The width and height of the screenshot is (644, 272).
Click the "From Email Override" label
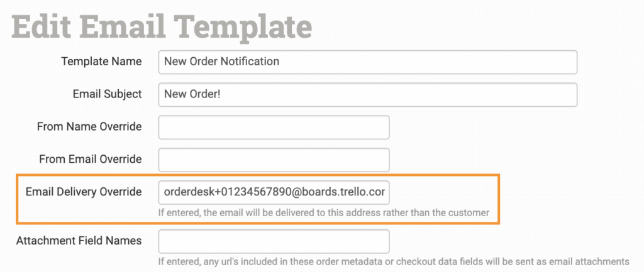point(90,160)
